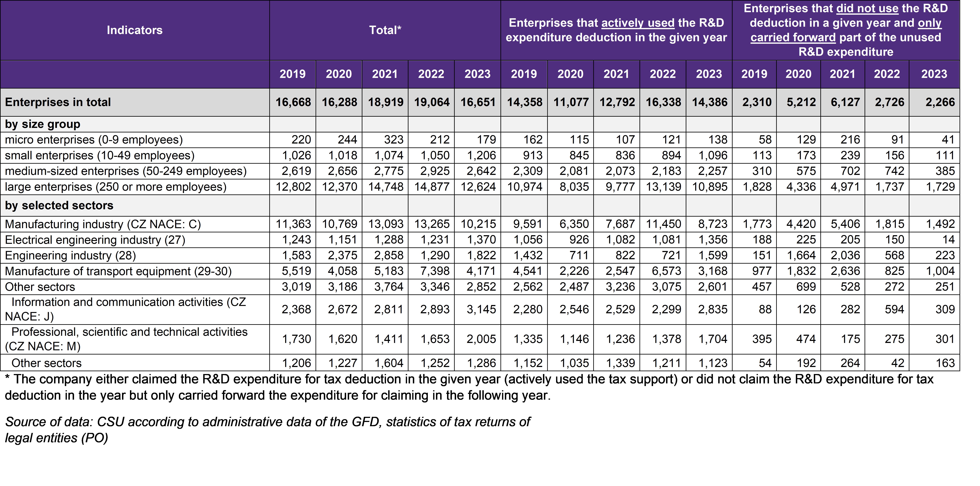Screen dimensions: 980x486
Task: Click the large enterprises row label
Action: coord(116,187)
